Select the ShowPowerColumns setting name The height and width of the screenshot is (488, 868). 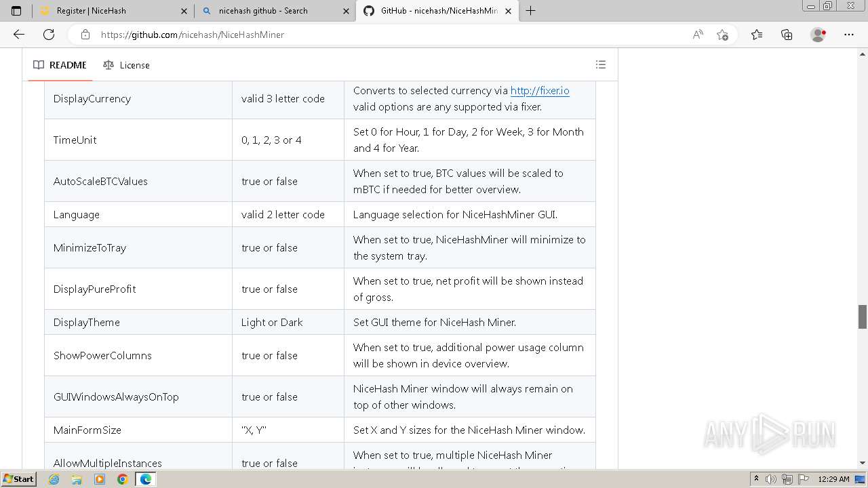point(102,356)
